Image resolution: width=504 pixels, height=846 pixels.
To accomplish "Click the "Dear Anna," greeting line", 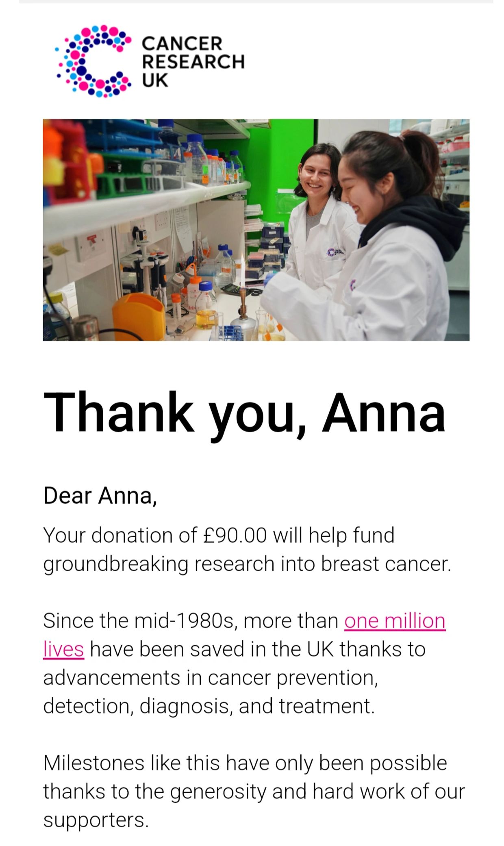I will [100, 496].
